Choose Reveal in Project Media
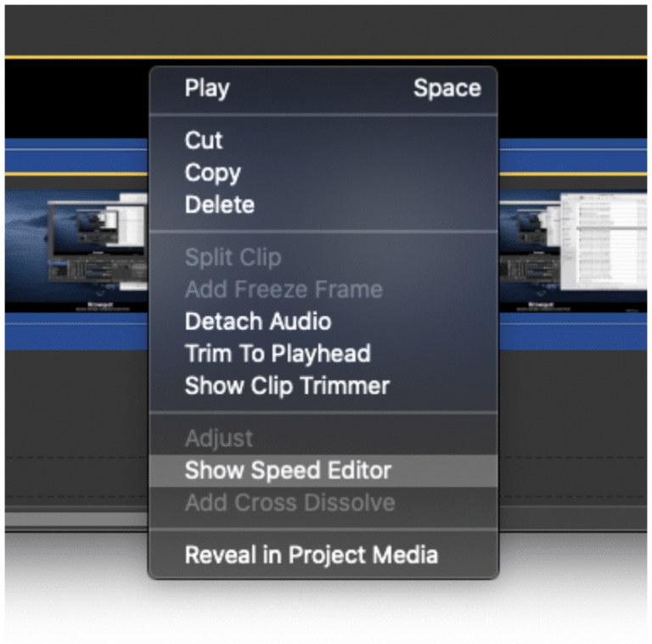 323,555
